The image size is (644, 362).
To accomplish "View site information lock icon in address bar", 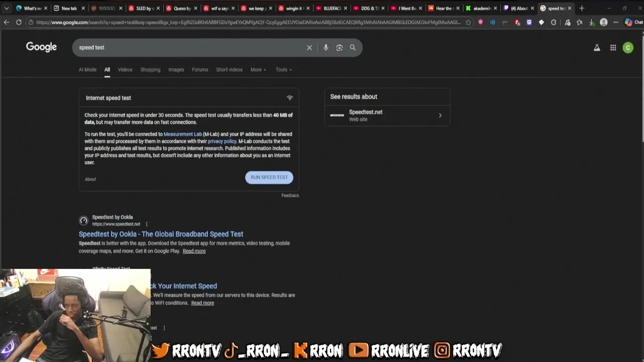I will pos(31,22).
